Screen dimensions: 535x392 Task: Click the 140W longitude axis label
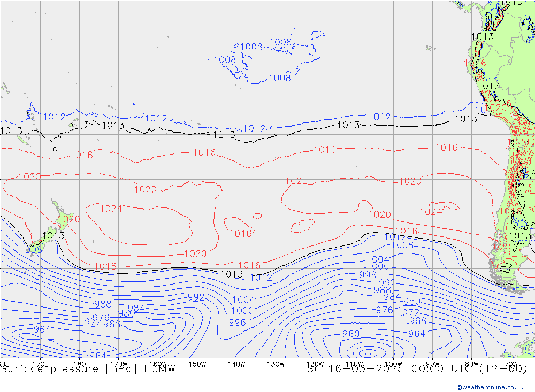click(236, 364)
